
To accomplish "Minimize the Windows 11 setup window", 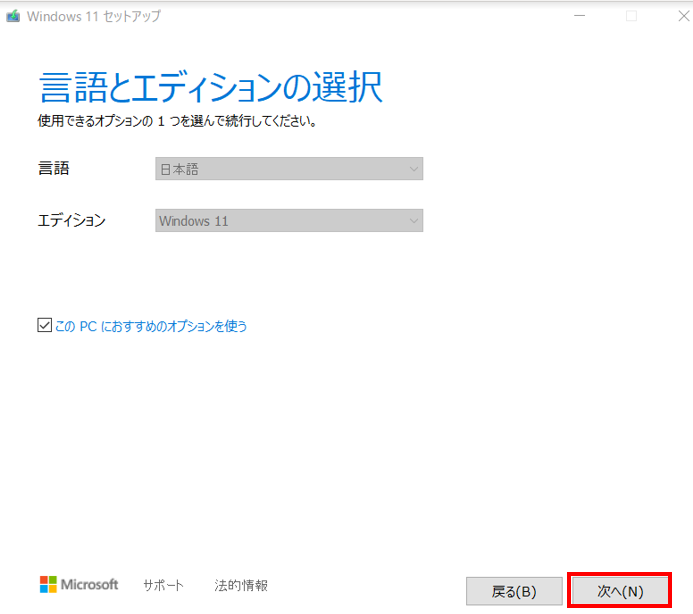I will (579, 16).
